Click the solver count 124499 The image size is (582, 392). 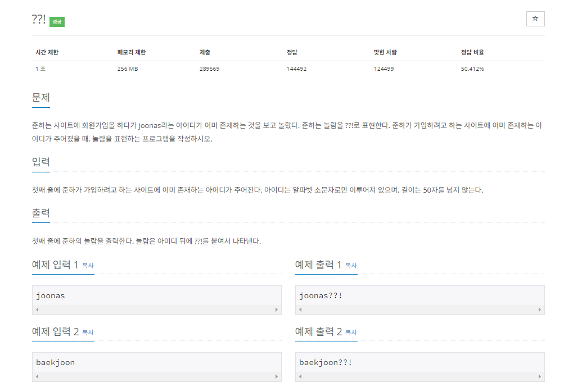tap(384, 69)
